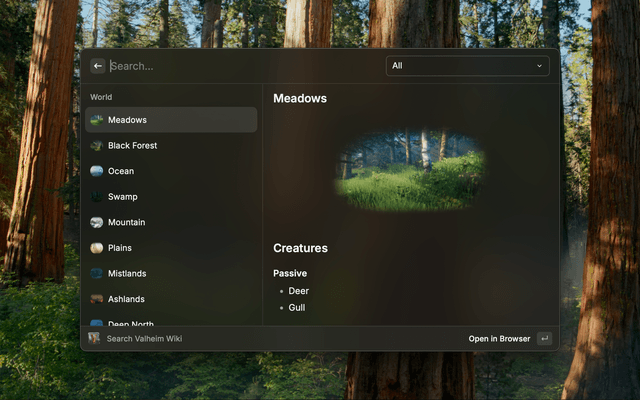Click the Ashlands biome icon

coord(96,299)
